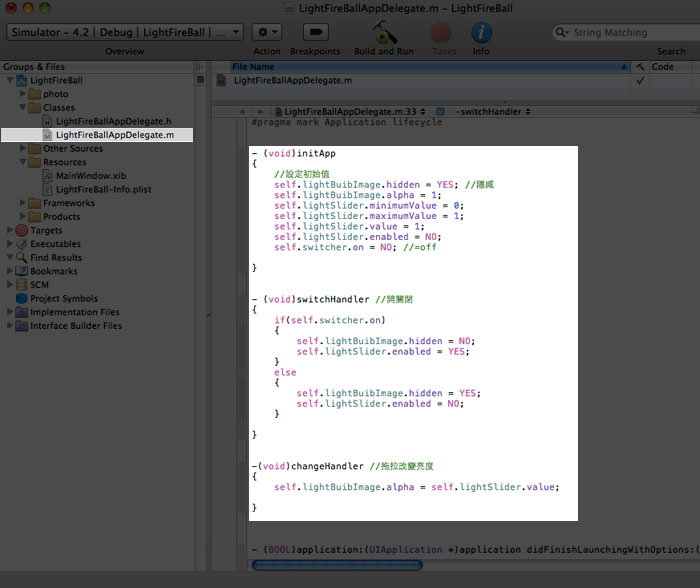Expand the Targets group
This screenshot has width=700, height=588.
[10, 230]
